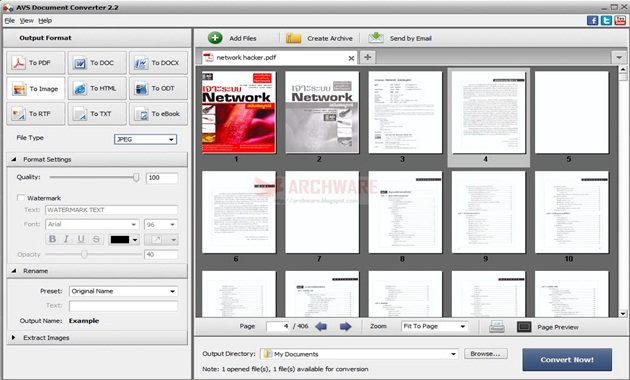
Task: Open the Page Preview monitor icon
Action: [x=524, y=327]
